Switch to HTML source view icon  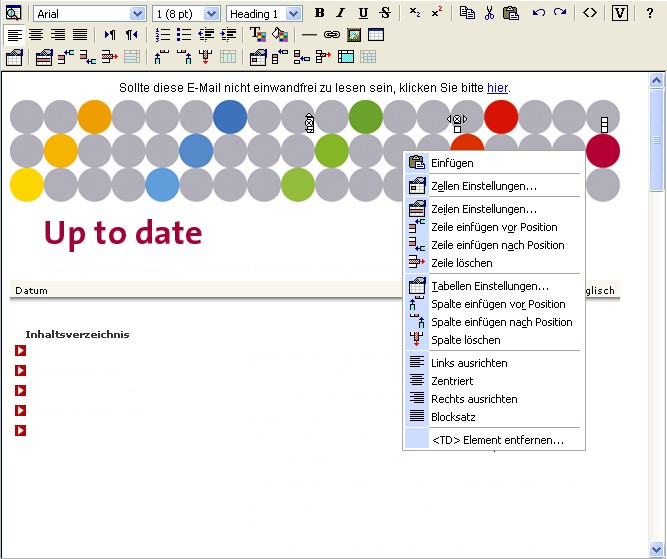[x=590, y=13]
